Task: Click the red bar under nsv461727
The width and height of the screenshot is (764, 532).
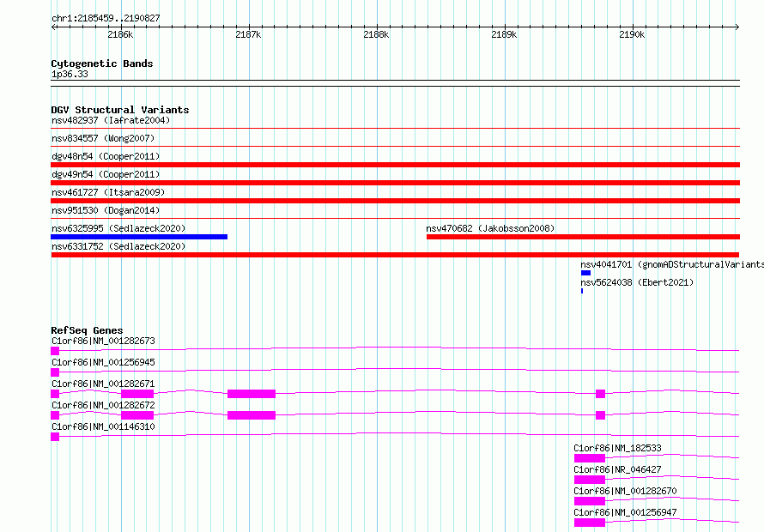Action: tap(395, 201)
